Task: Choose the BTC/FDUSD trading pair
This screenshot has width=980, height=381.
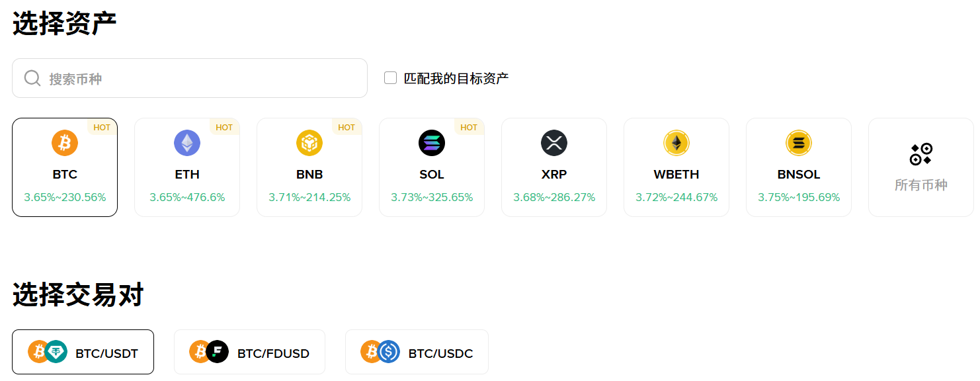Action: (x=249, y=352)
